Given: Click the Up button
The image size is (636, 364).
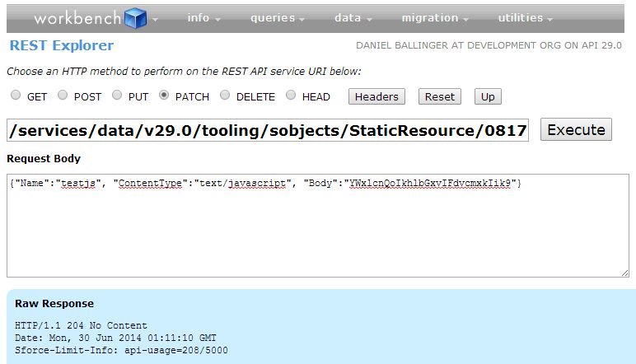Looking at the screenshot, I should click(x=488, y=96).
